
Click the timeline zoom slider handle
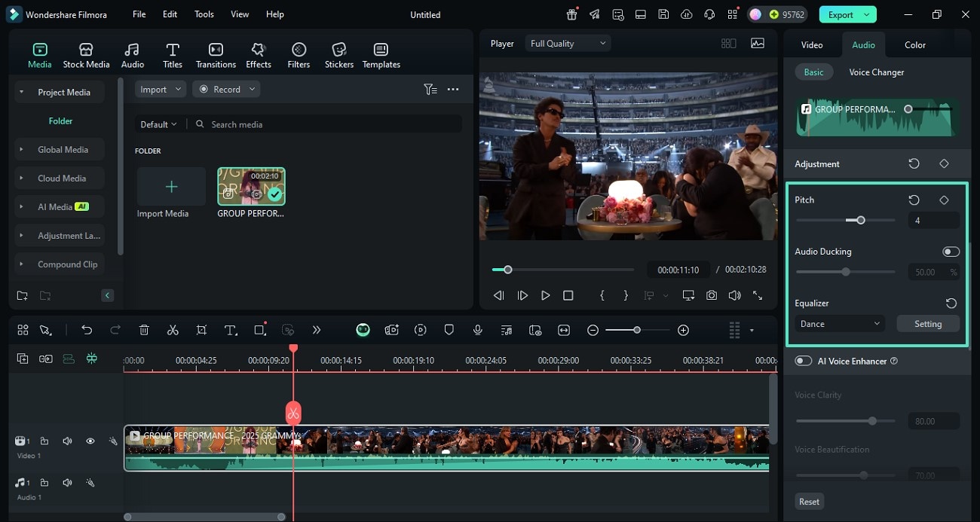coord(637,330)
